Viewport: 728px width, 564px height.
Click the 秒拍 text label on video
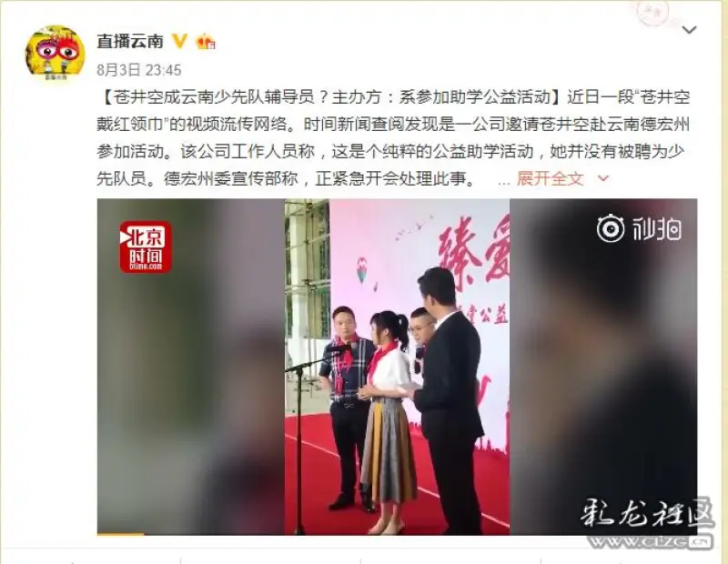click(656, 229)
